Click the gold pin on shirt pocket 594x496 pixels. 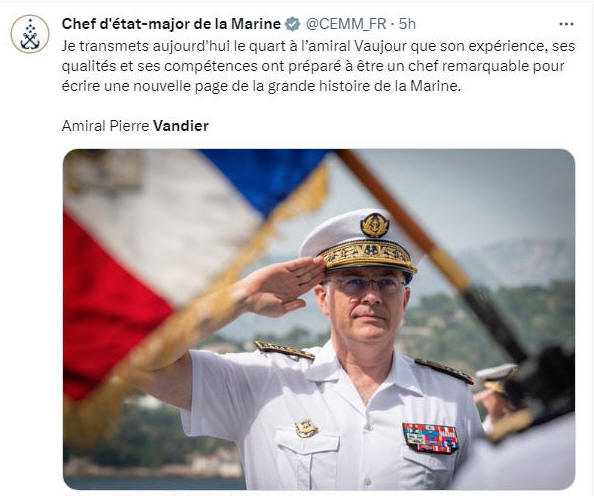tap(306, 429)
